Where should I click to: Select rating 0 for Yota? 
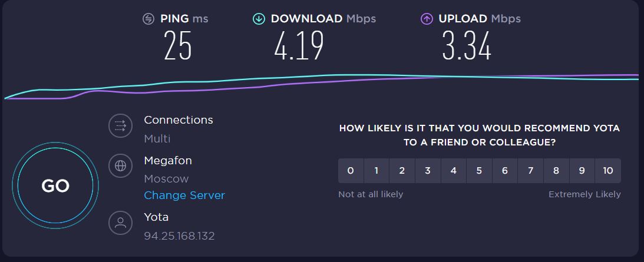(x=351, y=171)
